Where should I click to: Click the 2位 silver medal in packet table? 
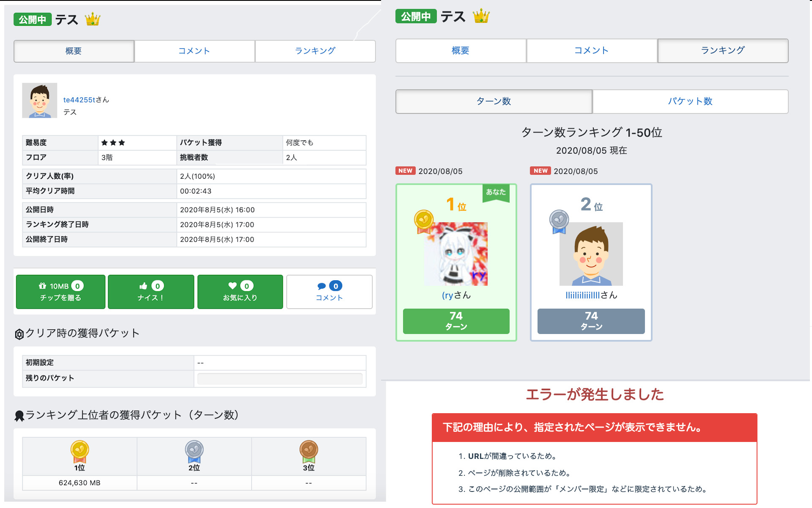click(x=194, y=451)
